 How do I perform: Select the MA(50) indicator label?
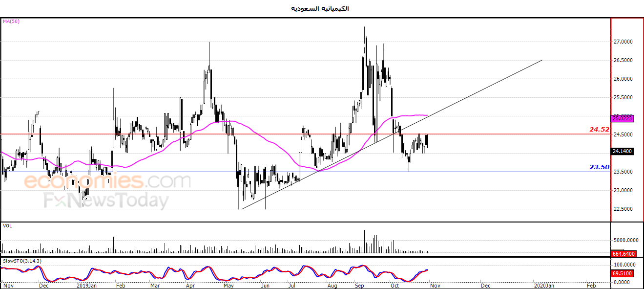[11, 22]
